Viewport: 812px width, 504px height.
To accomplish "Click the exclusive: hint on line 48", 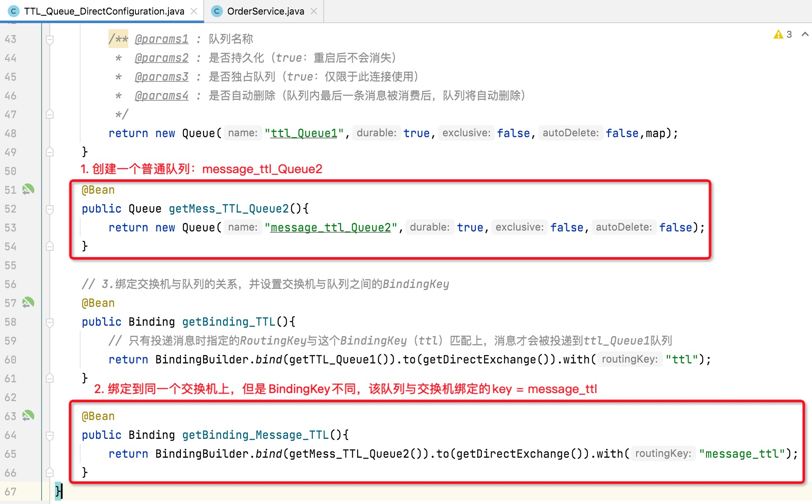I will click(466, 133).
